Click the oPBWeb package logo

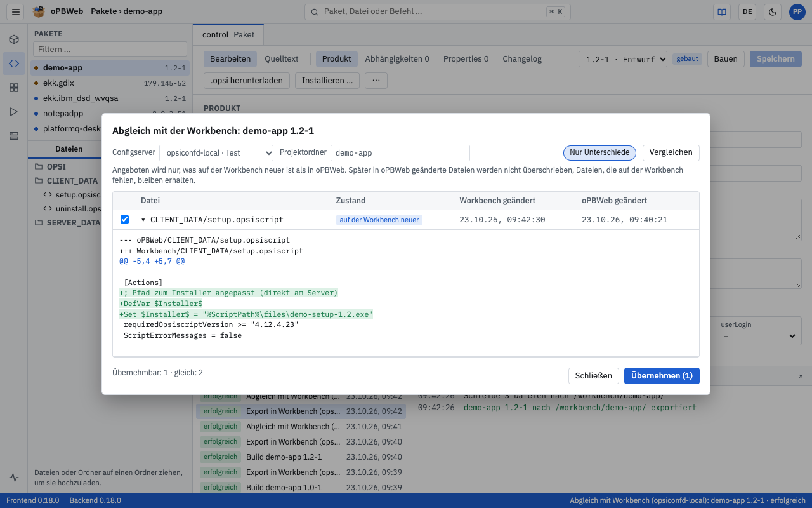click(39, 11)
